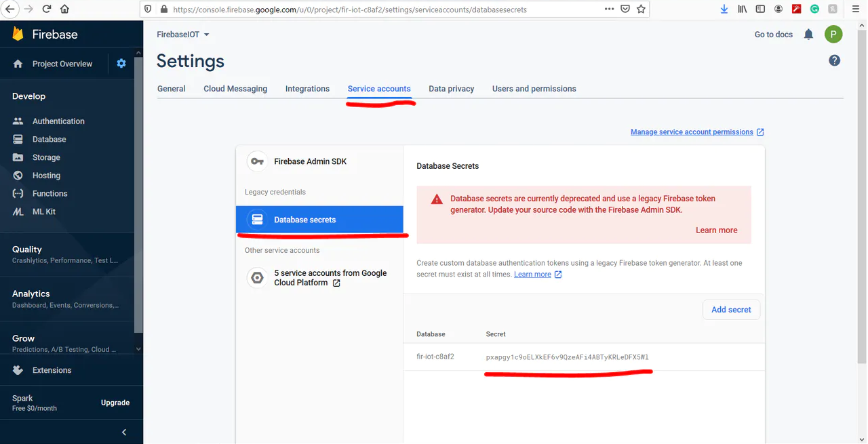Viewport: 868px width, 444px height.
Task: Click the fir-iot-c8af2 database name
Action: [x=435, y=357]
